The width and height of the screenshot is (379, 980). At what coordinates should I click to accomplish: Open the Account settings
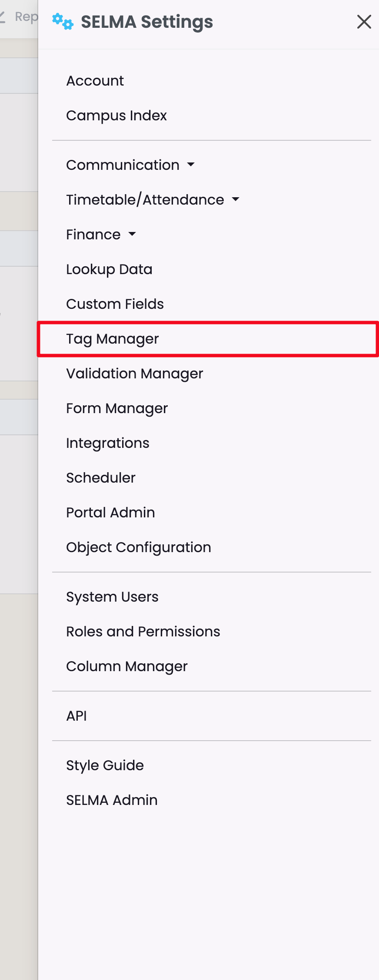tap(95, 81)
